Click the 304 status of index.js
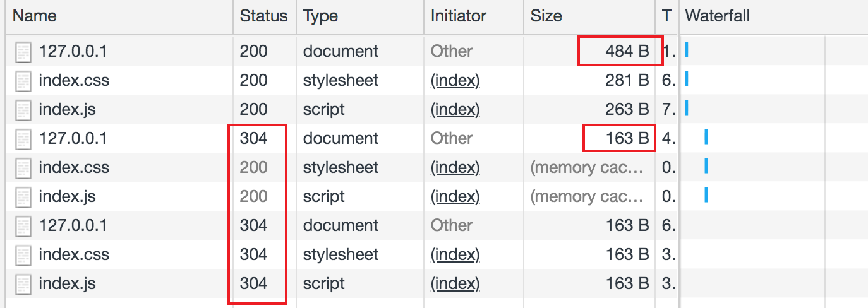Viewport: 868px width, 308px height. pos(254,284)
